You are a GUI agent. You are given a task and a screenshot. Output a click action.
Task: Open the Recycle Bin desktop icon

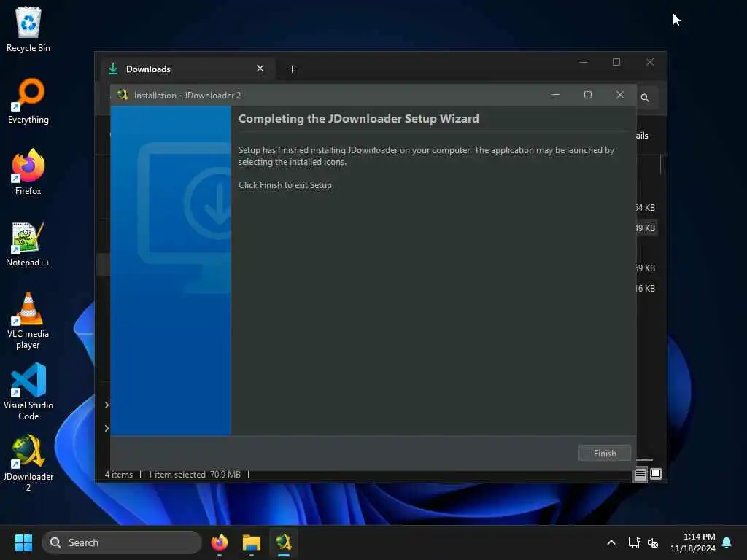click(28, 28)
